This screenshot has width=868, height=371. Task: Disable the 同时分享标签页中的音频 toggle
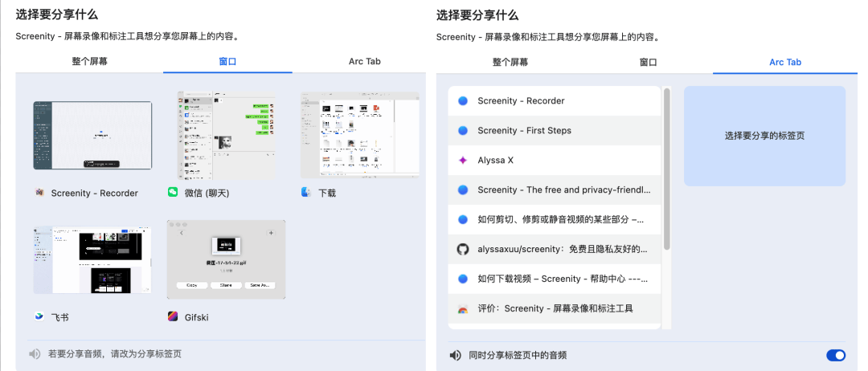pyautogui.click(x=835, y=355)
